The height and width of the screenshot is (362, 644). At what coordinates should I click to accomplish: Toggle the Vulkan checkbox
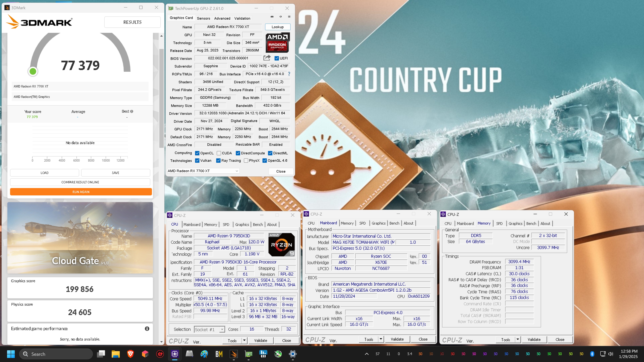[197, 161]
